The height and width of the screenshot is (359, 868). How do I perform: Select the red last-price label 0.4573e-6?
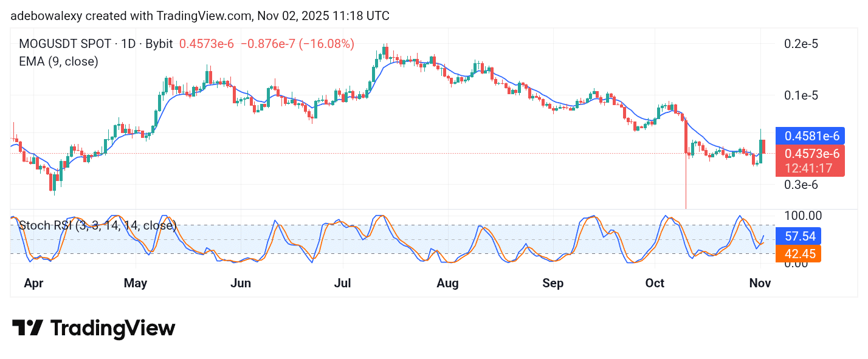tap(810, 154)
